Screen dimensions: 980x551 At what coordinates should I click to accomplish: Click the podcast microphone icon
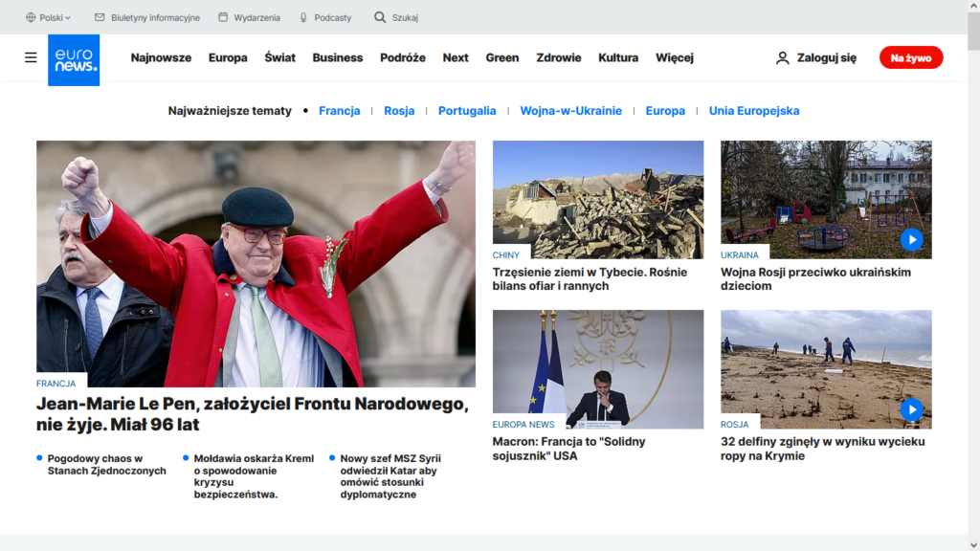(x=303, y=17)
